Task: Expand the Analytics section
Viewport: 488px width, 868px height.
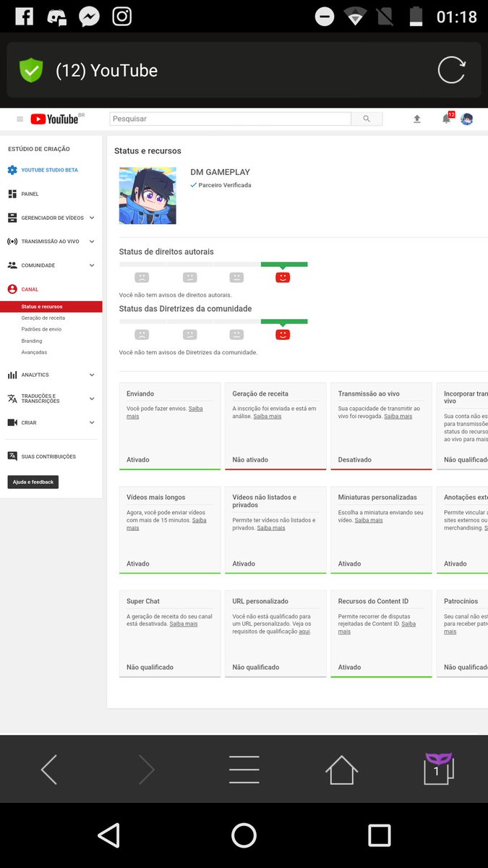Action: tap(92, 375)
